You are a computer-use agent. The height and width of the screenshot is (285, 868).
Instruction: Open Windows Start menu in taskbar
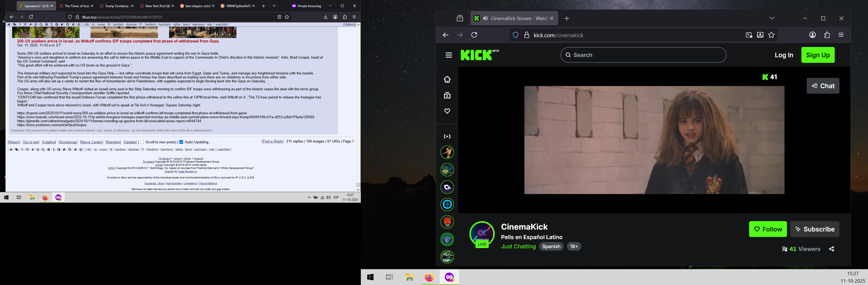pos(370,277)
